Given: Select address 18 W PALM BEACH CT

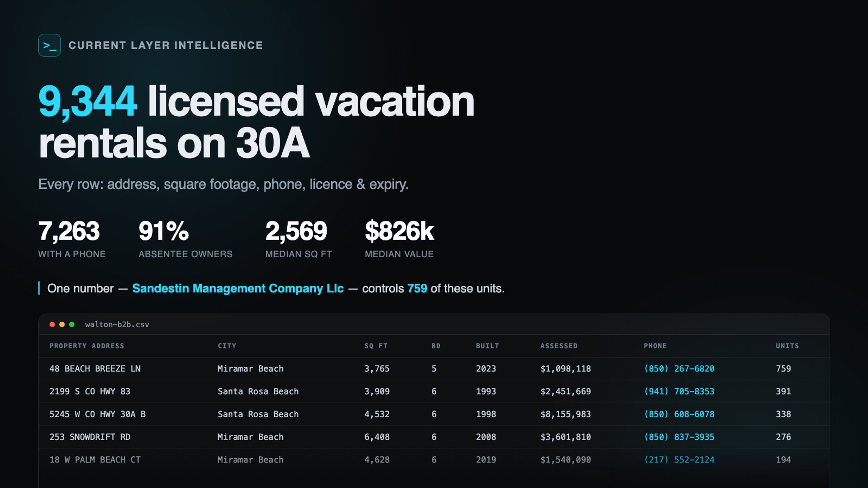Looking at the screenshot, I should [95, 460].
